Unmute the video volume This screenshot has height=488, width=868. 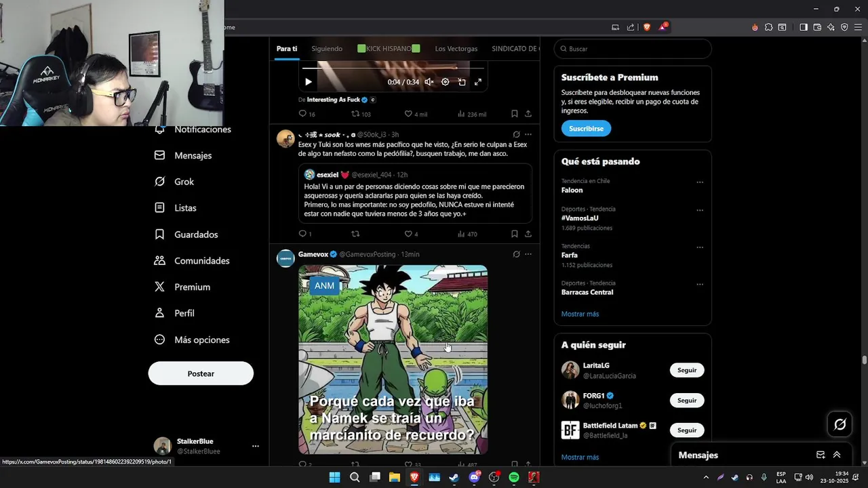click(429, 82)
